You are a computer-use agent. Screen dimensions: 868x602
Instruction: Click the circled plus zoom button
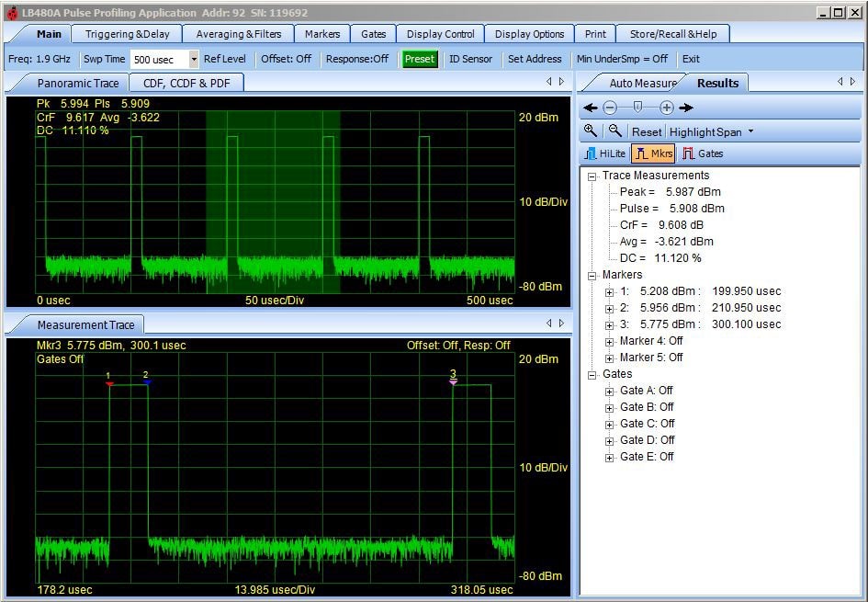667,108
